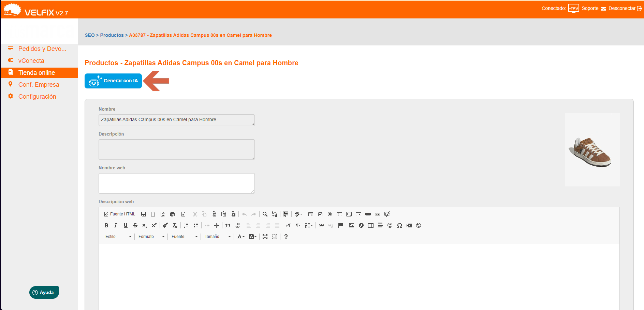Image resolution: width=644 pixels, height=310 pixels.
Task: Click the Remove Format icon
Action: point(175,225)
